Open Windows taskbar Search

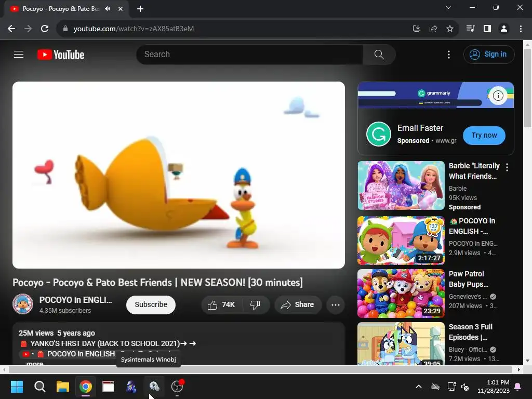pos(39,387)
